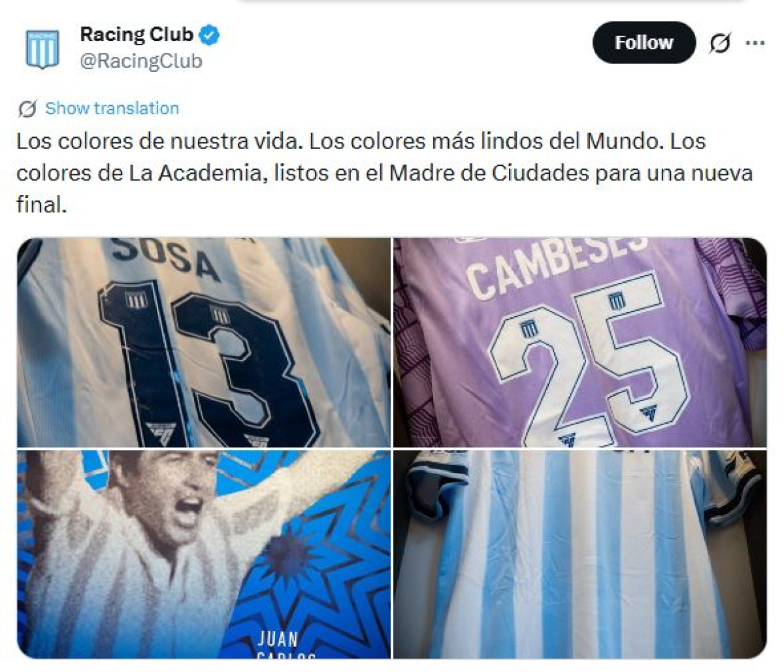Open the Juan Carlos celebration image

(x=204, y=554)
